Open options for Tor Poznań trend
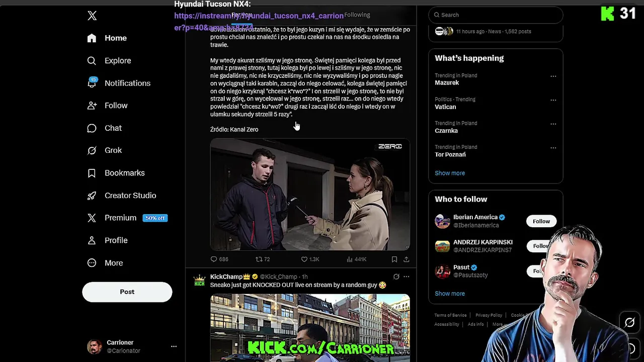This screenshot has width=644, height=362. [553, 148]
